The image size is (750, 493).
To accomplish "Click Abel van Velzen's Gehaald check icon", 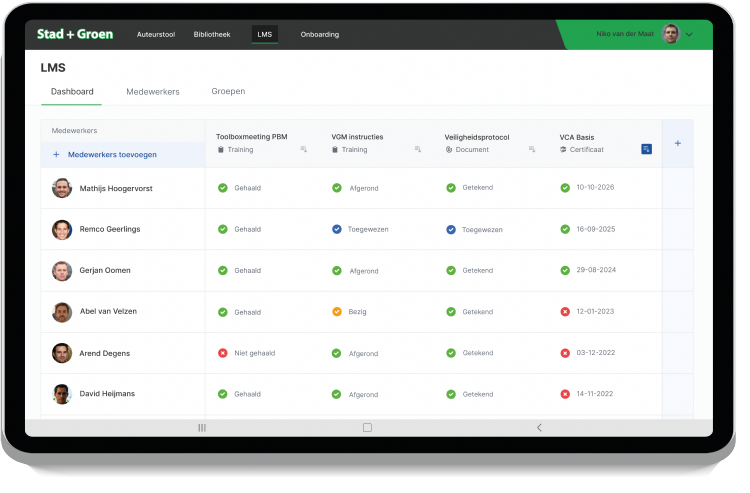I will tap(222, 312).
